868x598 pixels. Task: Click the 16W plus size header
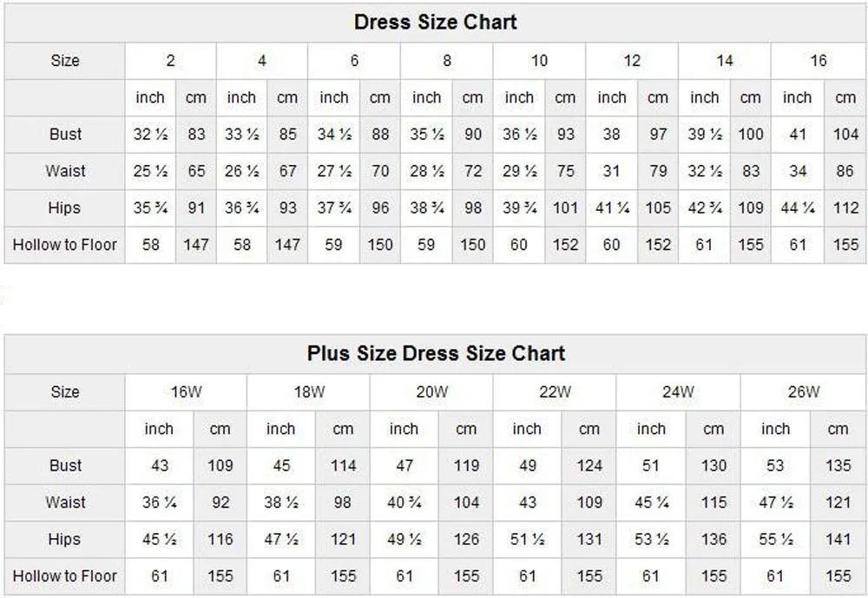point(186,391)
